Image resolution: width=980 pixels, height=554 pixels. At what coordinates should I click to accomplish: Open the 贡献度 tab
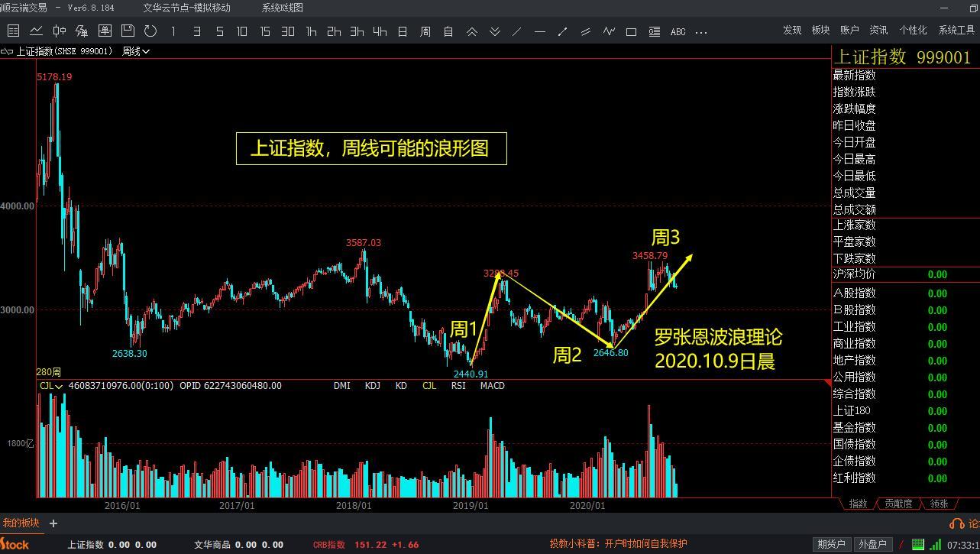tap(898, 504)
